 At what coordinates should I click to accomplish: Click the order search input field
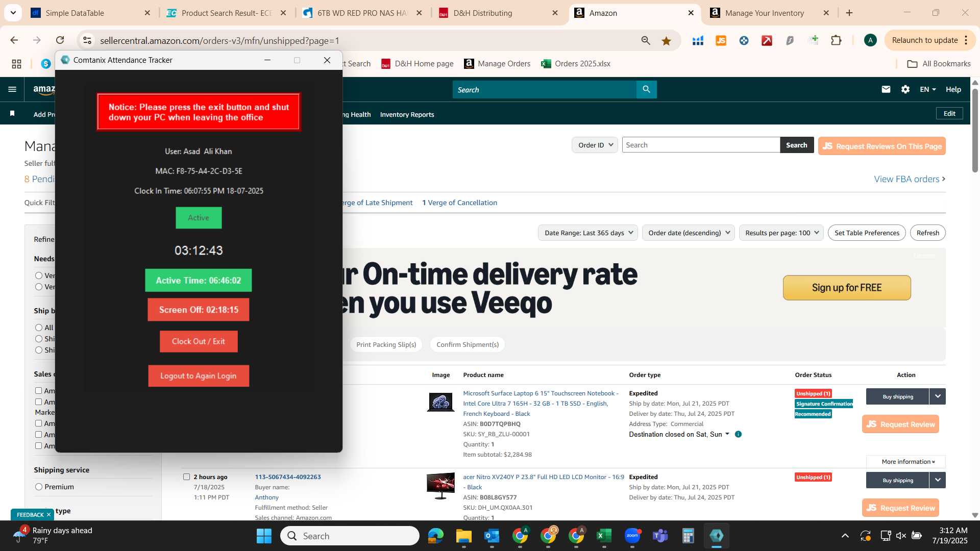click(701, 145)
